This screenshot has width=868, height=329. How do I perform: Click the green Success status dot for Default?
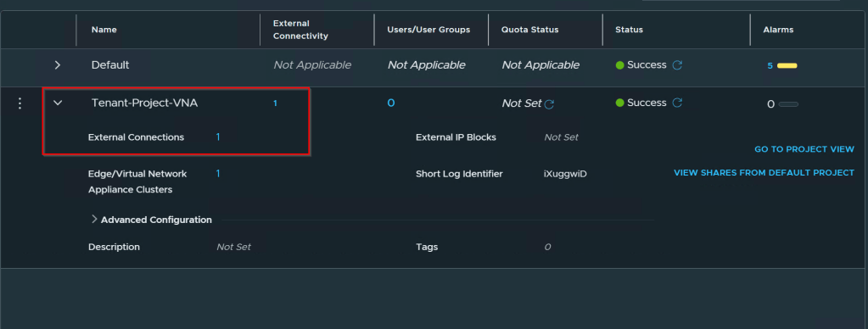coord(619,65)
